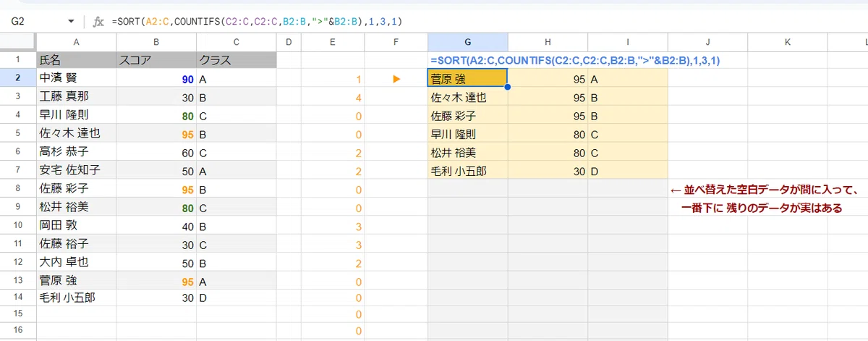Select column G header
The width and height of the screenshot is (868, 341).
point(467,43)
